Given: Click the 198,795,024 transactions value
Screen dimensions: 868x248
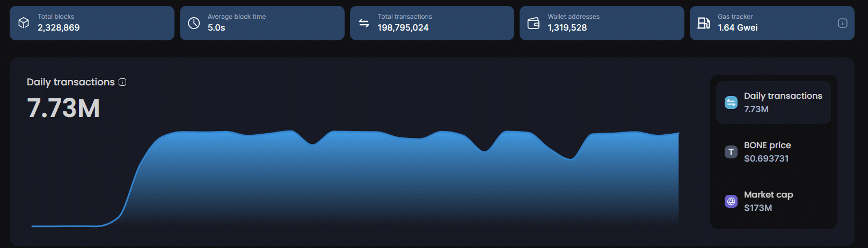Looking at the screenshot, I should 403,28.
